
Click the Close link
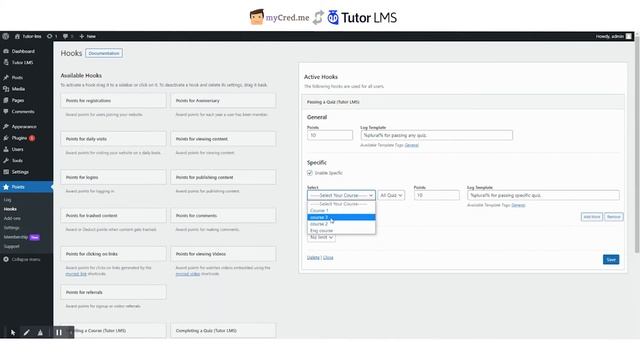(x=328, y=258)
